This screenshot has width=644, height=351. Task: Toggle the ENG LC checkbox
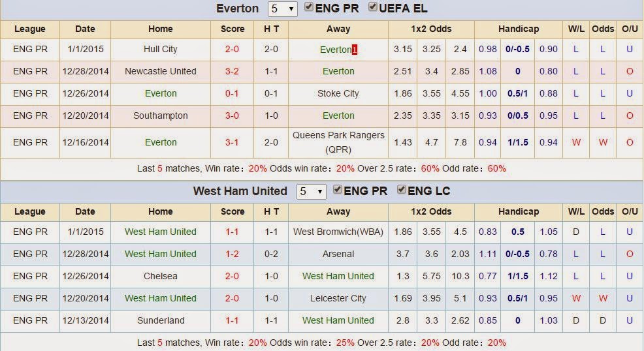402,191
